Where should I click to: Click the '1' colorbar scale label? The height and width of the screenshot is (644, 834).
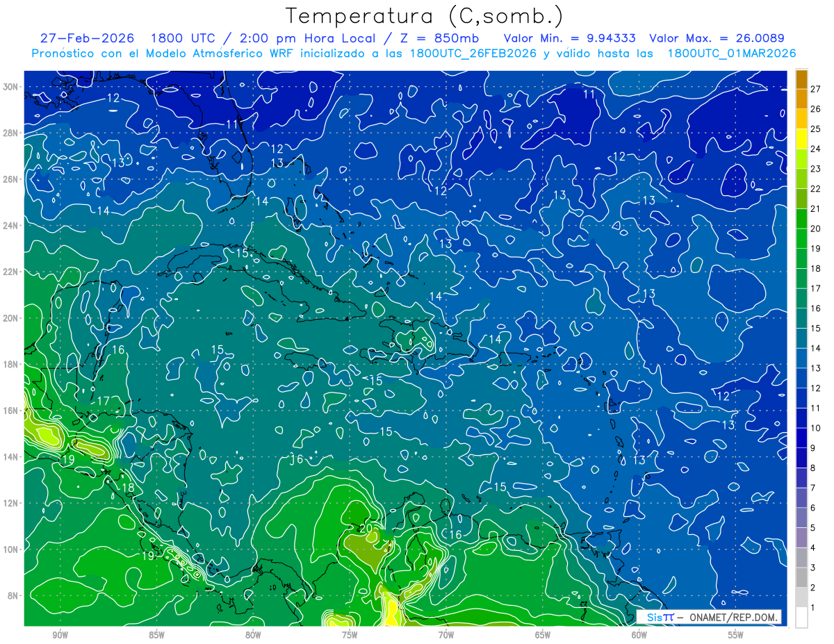[813, 608]
